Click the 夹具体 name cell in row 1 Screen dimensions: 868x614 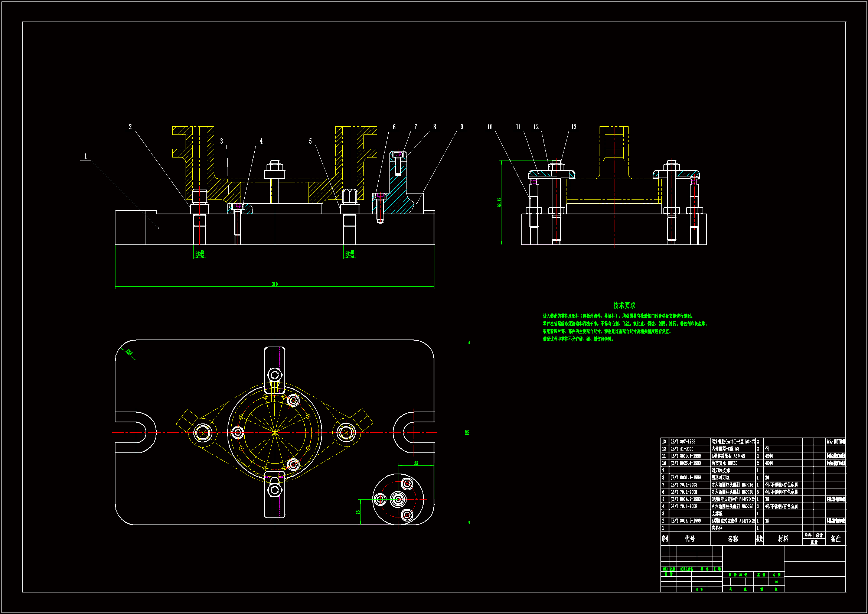717,528
